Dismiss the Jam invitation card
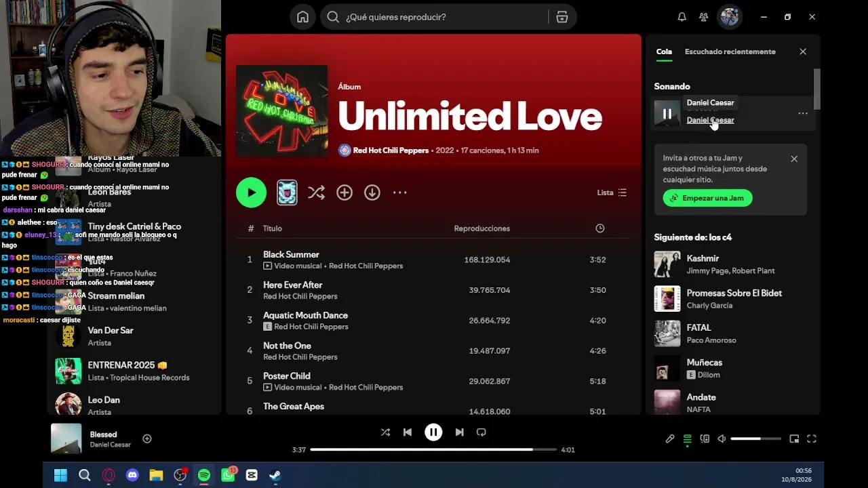Image resolution: width=868 pixels, height=488 pixels. click(794, 159)
